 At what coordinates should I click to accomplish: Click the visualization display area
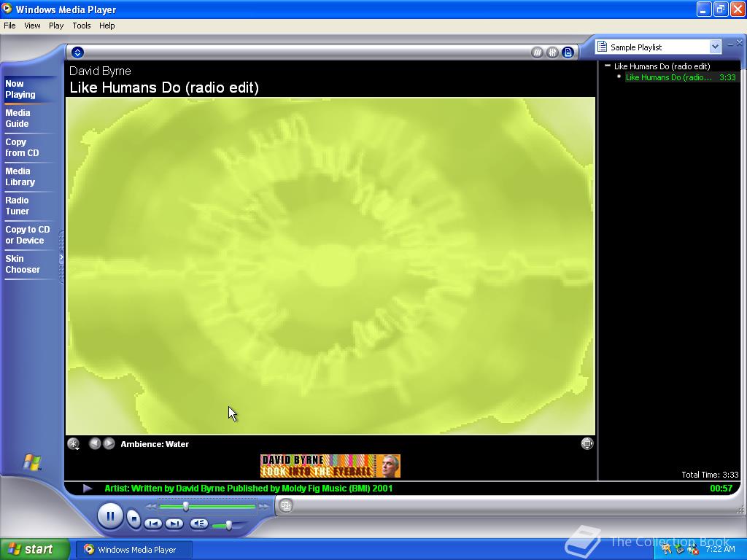coord(330,265)
